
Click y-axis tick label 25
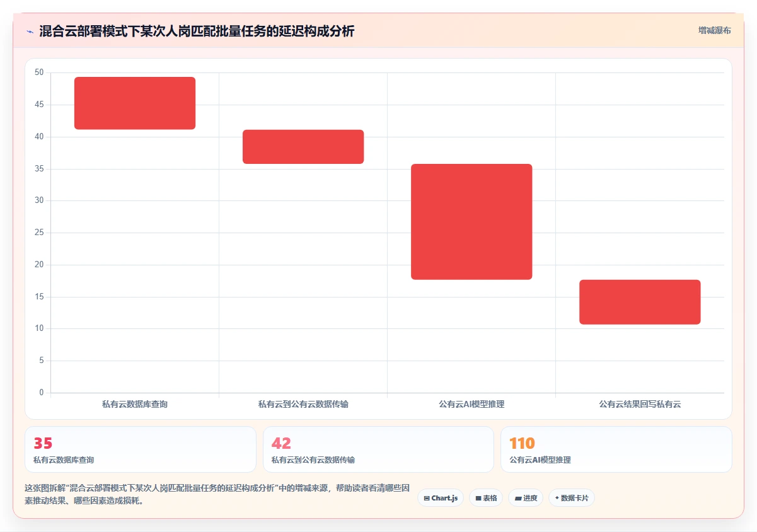tap(39, 233)
